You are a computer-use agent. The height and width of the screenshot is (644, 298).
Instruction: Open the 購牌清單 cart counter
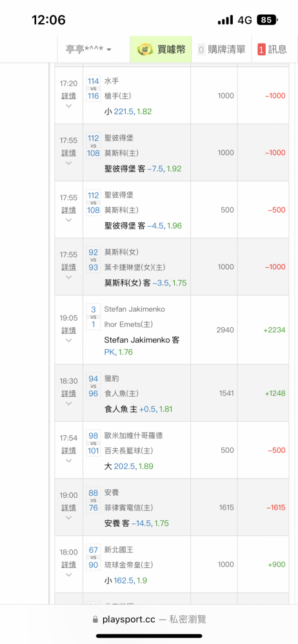(201, 50)
